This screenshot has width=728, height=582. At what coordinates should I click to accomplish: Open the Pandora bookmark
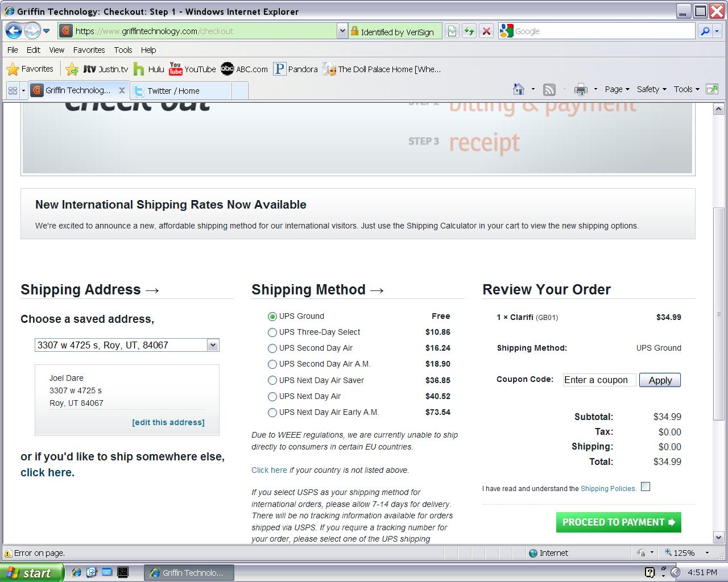tap(295, 69)
